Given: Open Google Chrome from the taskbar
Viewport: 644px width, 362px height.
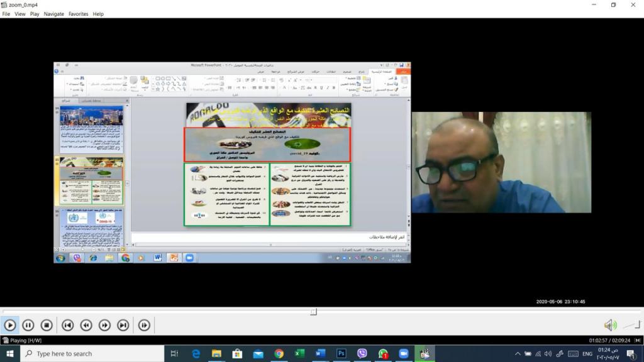Looking at the screenshot, I should [x=279, y=354].
